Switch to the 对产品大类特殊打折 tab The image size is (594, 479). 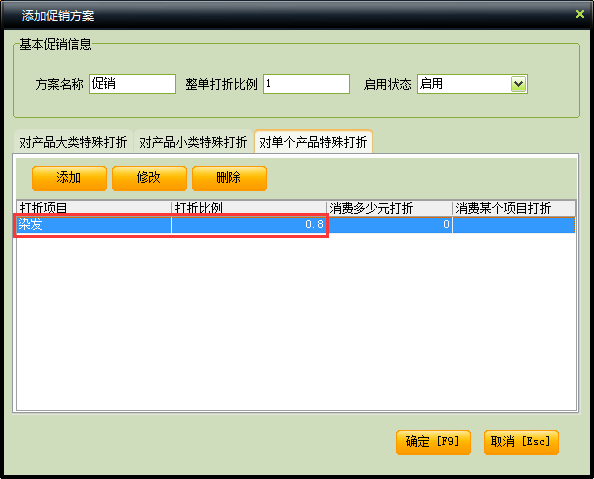tap(73, 142)
